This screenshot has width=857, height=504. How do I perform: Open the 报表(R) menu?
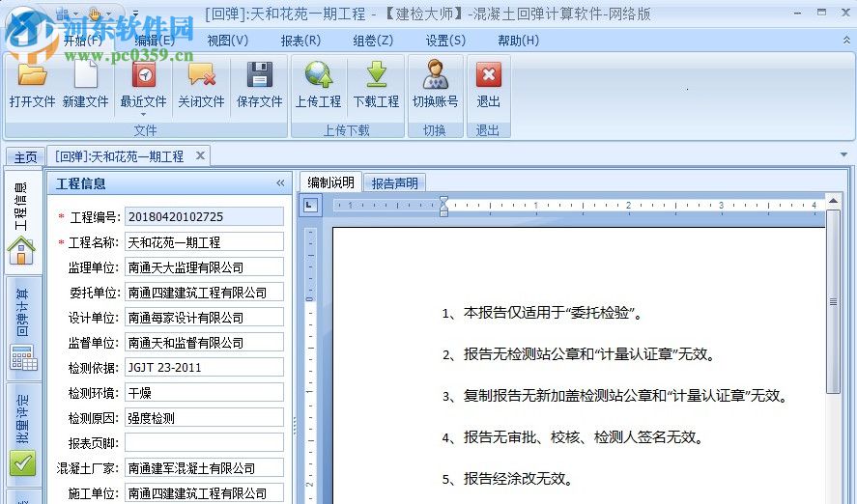pyautogui.click(x=300, y=41)
